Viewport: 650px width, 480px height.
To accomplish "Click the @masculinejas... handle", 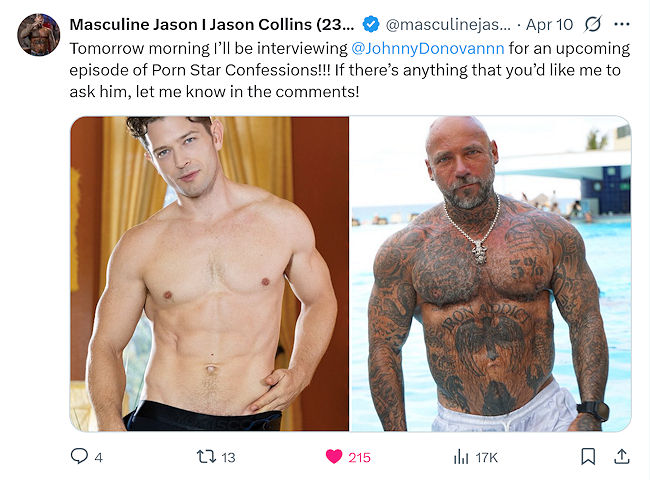I will coord(448,25).
